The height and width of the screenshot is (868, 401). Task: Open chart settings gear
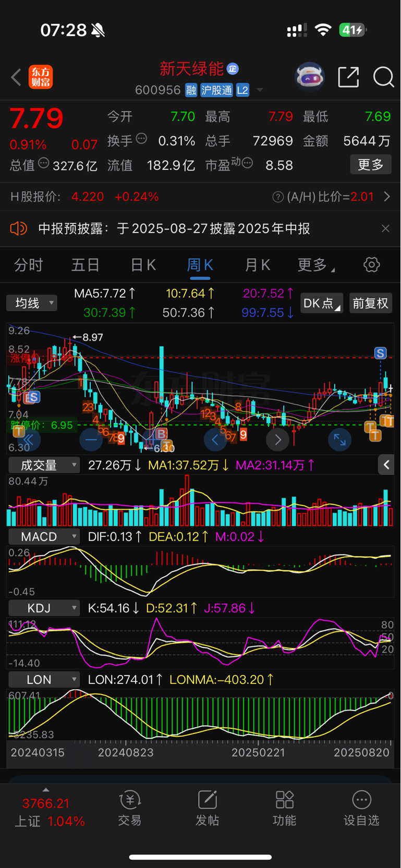pyautogui.click(x=372, y=265)
